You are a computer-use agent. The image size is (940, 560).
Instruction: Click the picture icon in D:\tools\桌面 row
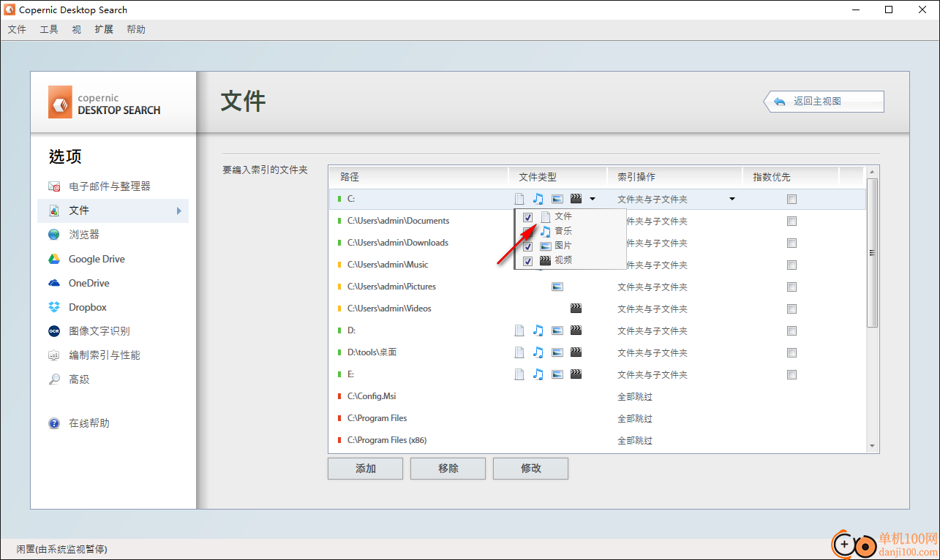tap(557, 352)
